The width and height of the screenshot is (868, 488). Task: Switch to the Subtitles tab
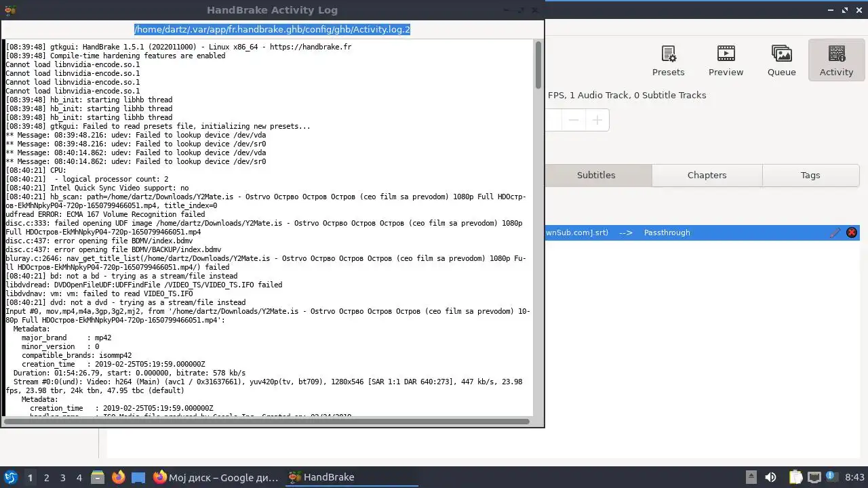point(596,175)
